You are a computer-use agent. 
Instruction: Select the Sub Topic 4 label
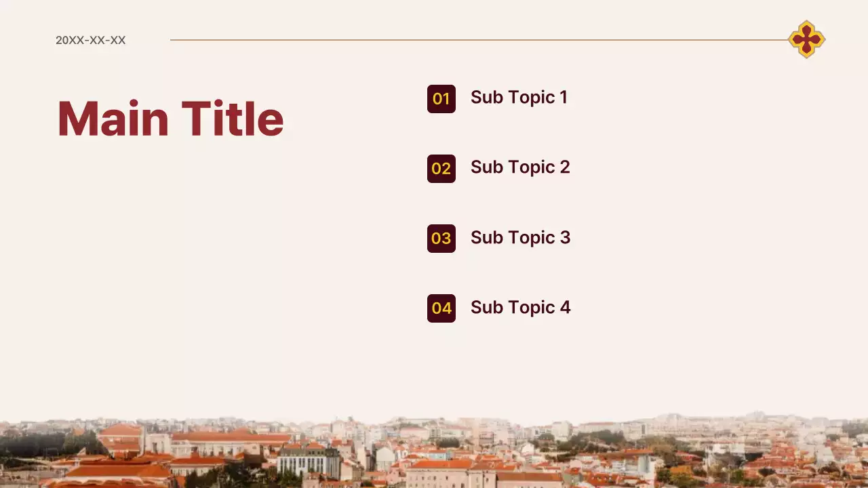520,308
